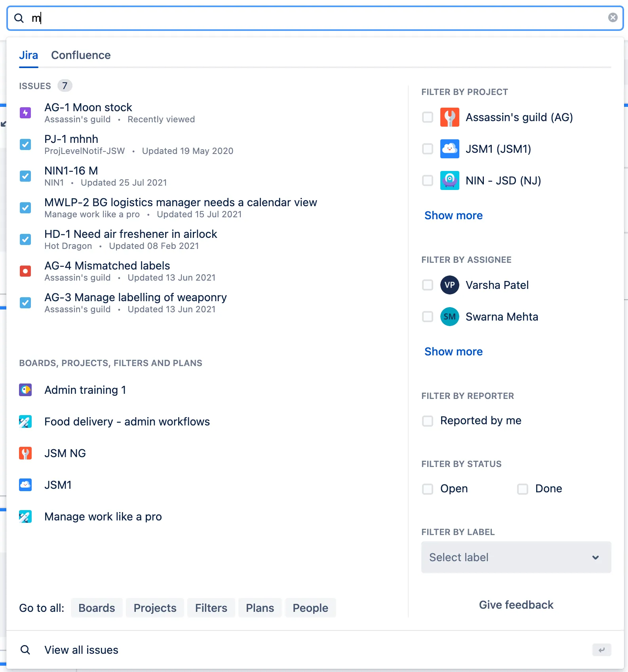Click the issues count badge 7
The width and height of the screenshot is (628, 672).
(x=65, y=86)
